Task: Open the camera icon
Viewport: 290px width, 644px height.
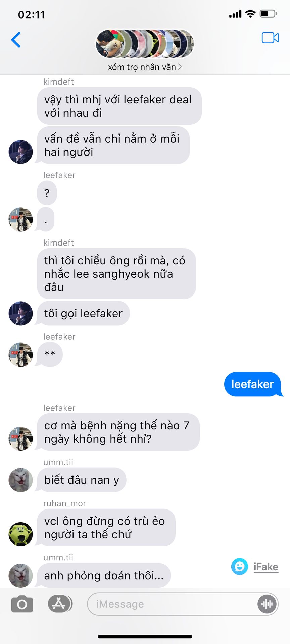Action: click(22, 604)
